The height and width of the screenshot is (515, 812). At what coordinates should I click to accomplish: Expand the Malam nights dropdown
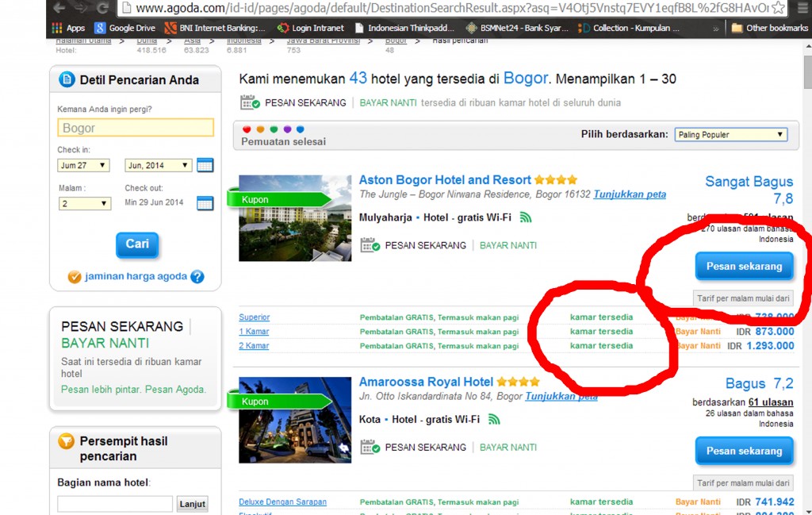(x=84, y=204)
